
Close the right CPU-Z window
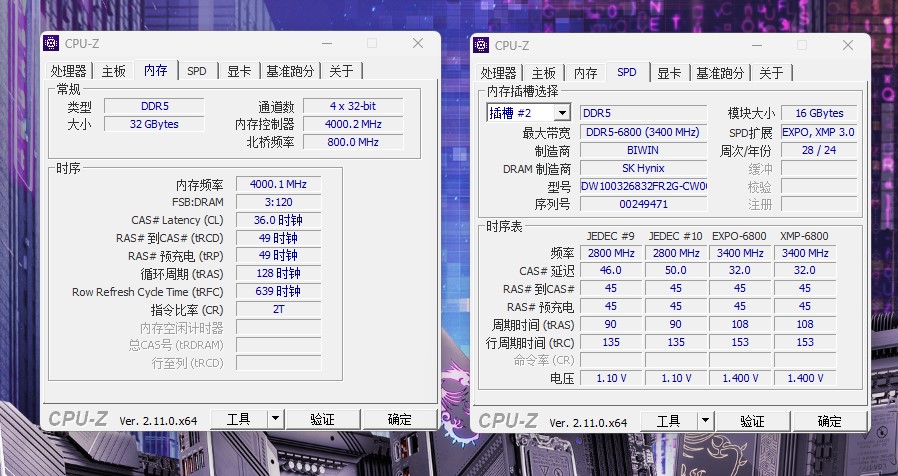pyautogui.click(x=848, y=45)
